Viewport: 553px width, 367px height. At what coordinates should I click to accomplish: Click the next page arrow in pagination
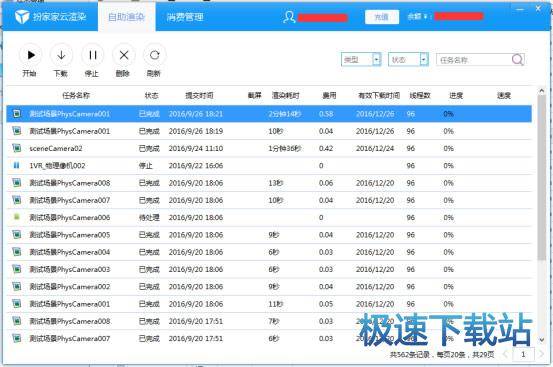pyautogui.click(x=541, y=354)
